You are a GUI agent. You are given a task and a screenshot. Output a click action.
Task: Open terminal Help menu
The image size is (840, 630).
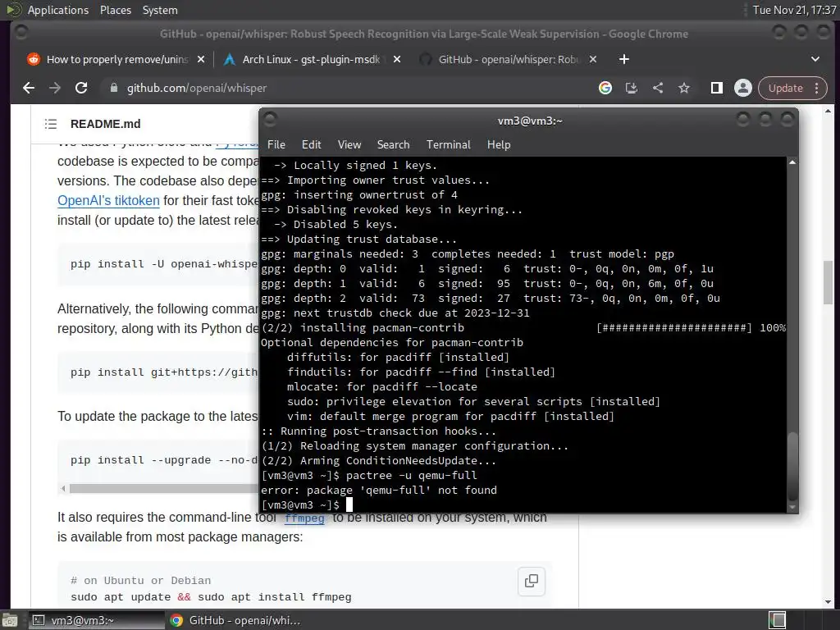pyautogui.click(x=499, y=144)
